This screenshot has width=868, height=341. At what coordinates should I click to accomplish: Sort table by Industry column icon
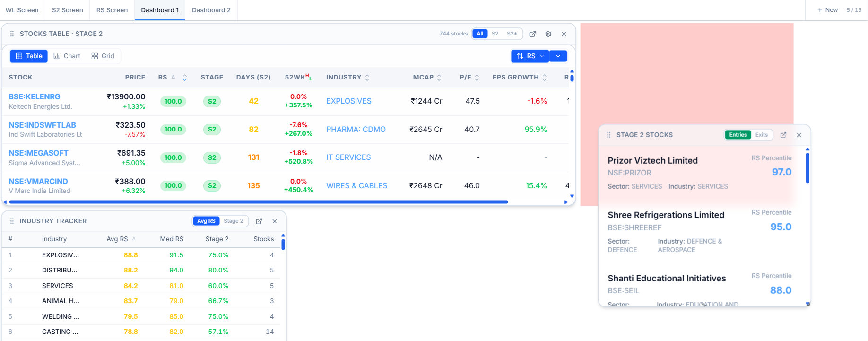tap(367, 78)
